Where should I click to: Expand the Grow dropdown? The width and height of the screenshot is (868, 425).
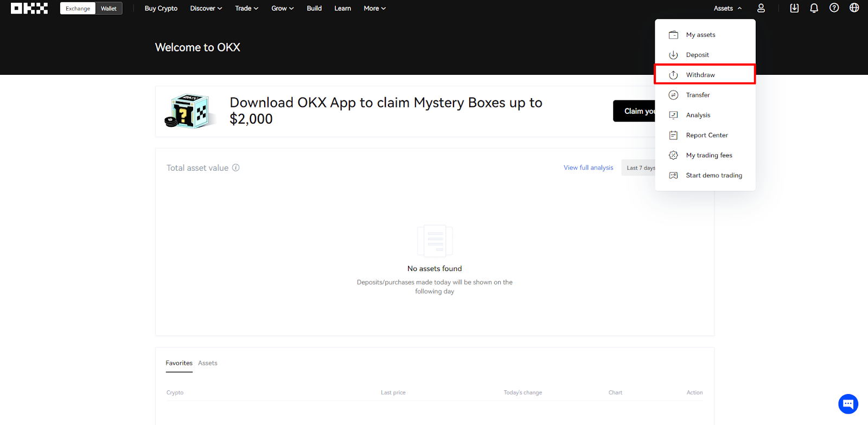click(x=283, y=8)
